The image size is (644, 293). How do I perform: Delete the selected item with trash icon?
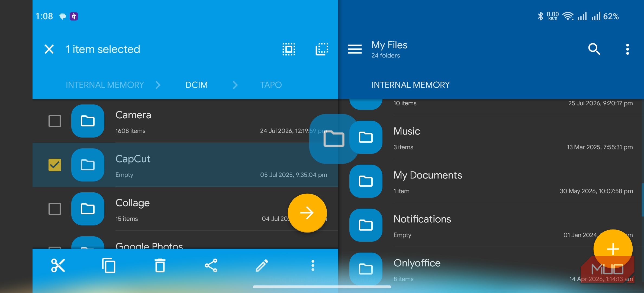pos(160,265)
